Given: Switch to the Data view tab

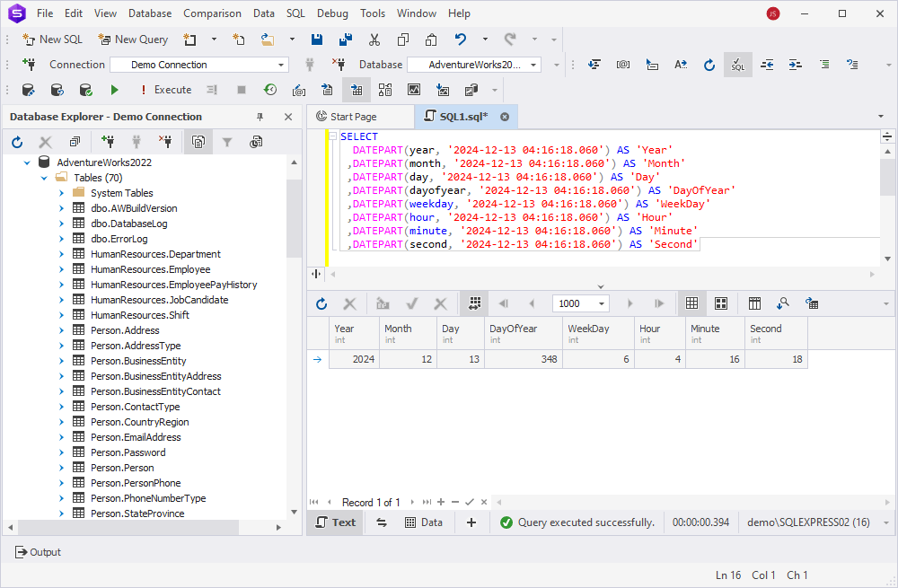Looking at the screenshot, I should click(424, 522).
